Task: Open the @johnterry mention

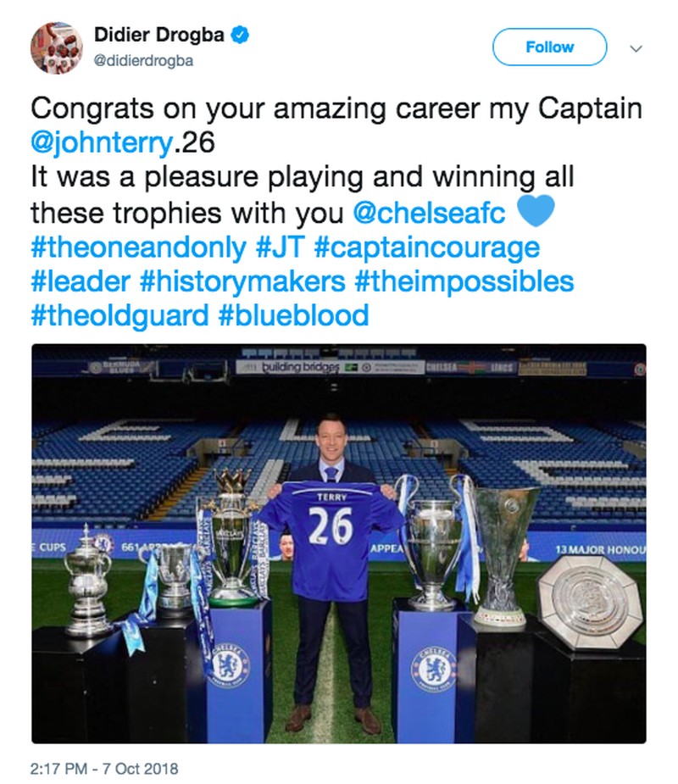Action: [100, 142]
